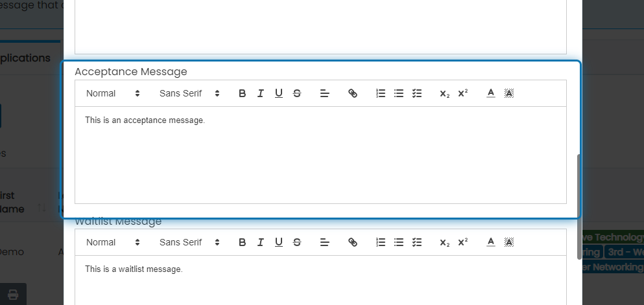Click the print icon button
Image resolution: width=644 pixels, height=305 pixels.
(x=13, y=294)
